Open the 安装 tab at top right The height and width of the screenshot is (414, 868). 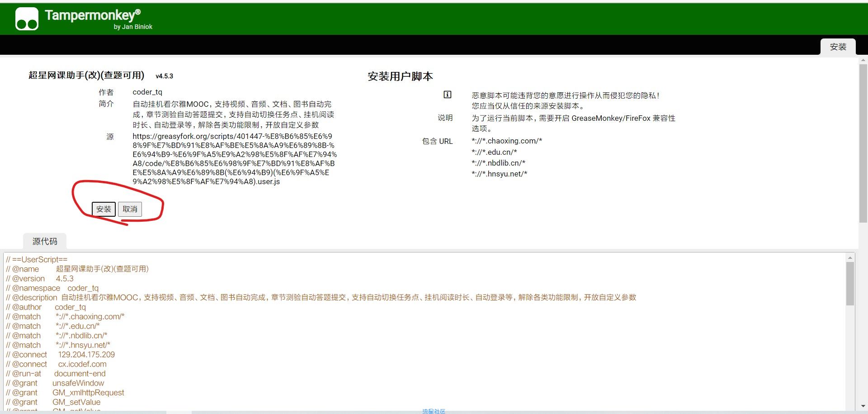click(838, 47)
